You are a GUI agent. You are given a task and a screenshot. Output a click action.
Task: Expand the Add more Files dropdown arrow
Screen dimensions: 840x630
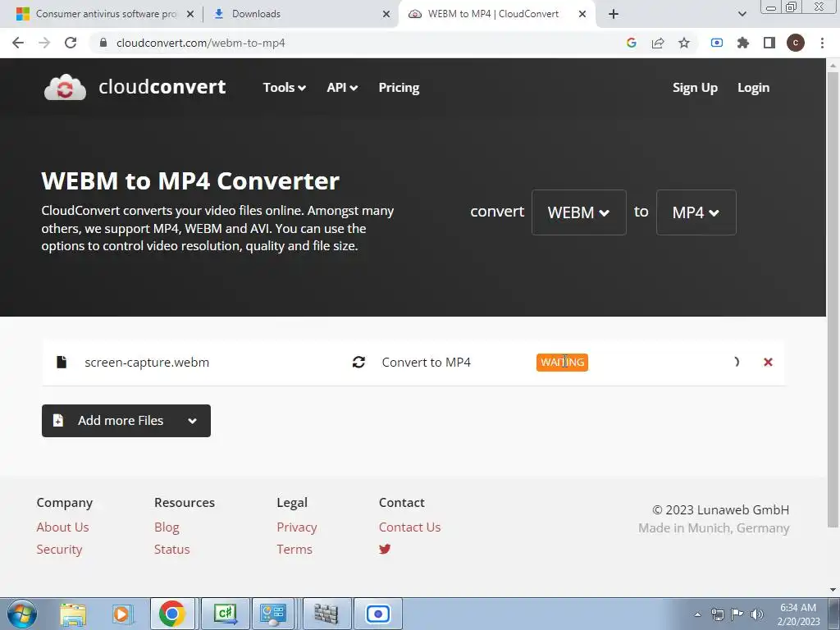192,421
